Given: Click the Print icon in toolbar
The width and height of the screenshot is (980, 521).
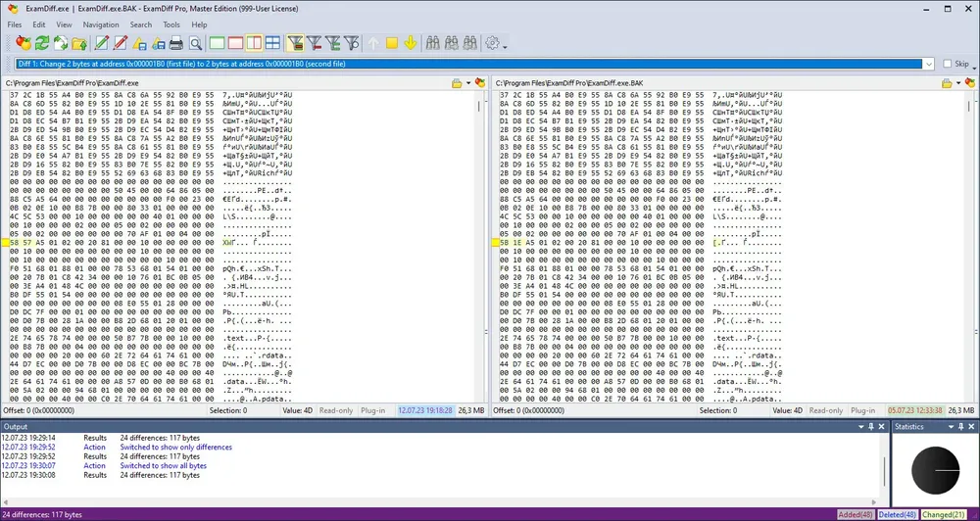Looking at the screenshot, I should [x=176, y=42].
